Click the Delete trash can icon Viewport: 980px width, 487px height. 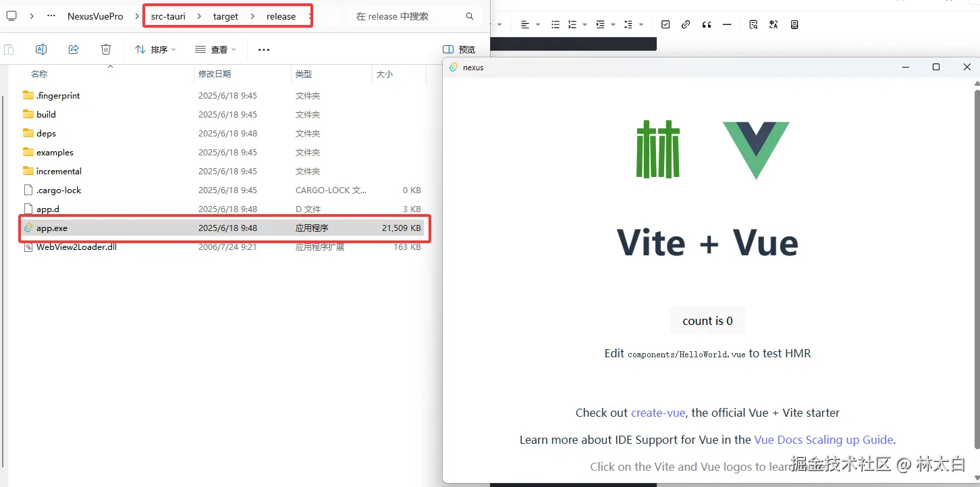(106, 49)
